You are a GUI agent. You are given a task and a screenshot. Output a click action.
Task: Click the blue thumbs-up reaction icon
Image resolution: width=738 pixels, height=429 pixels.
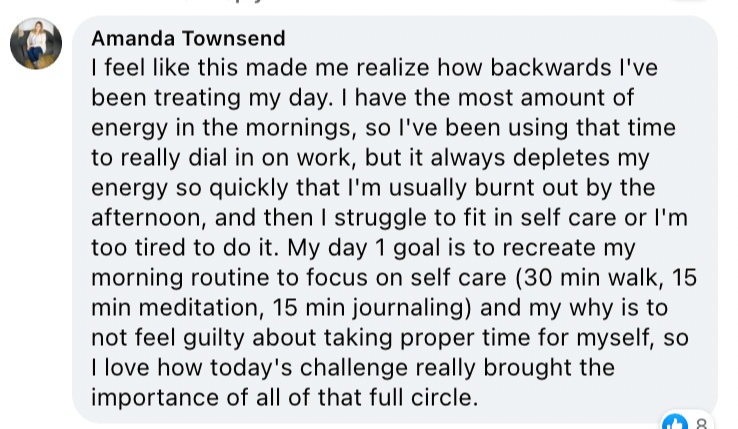click(x=675, y=422)
